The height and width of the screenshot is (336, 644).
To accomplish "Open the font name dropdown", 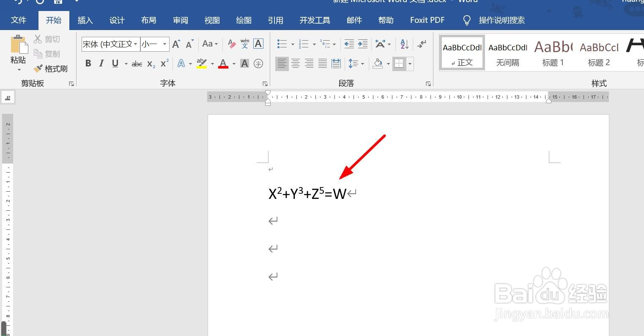I will coord(136,44).
